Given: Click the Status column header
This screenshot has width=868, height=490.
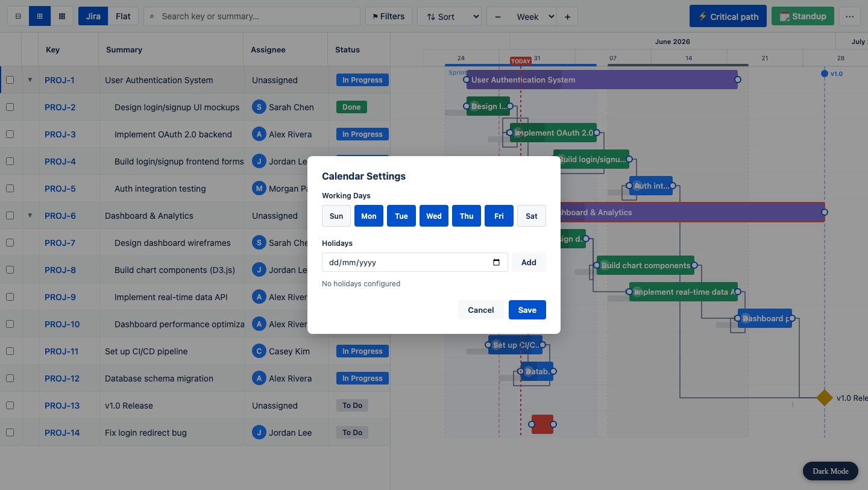Looking at the screenshot, I should [x=359, y=49].
